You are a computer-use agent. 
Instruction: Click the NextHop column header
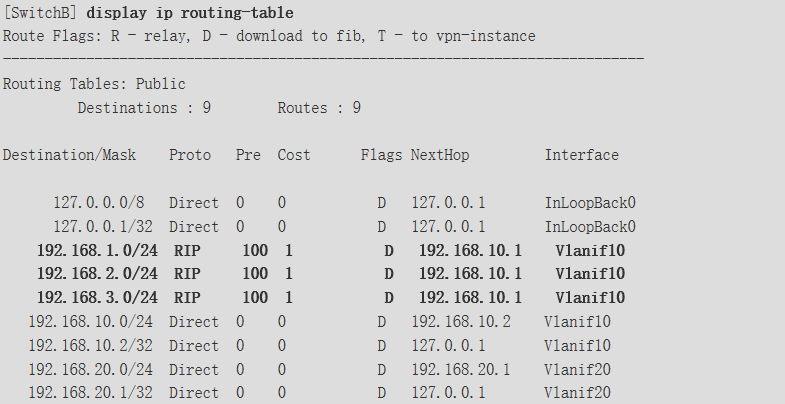[x=439, y=155]
